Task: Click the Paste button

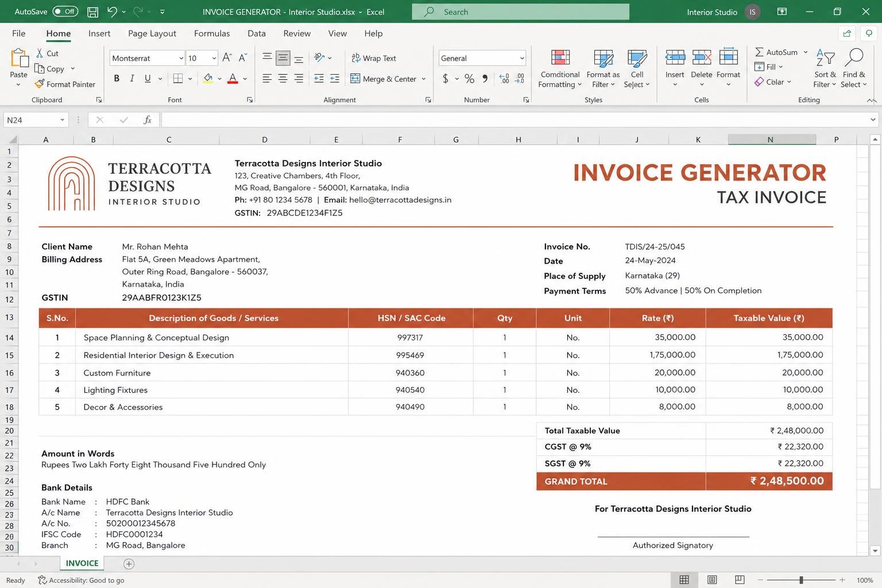Action: pyautogui.click(x=18, y=67)
